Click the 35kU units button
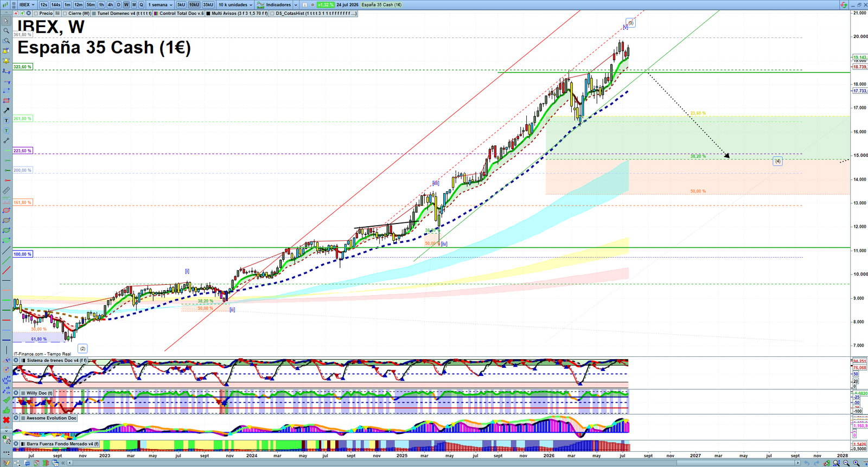The height and width of the screenshot is (467, 868). pos(208,5)
